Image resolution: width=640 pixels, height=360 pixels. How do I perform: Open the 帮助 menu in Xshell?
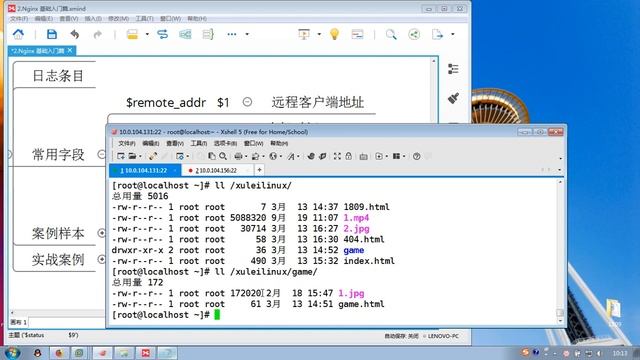[279, 143]
